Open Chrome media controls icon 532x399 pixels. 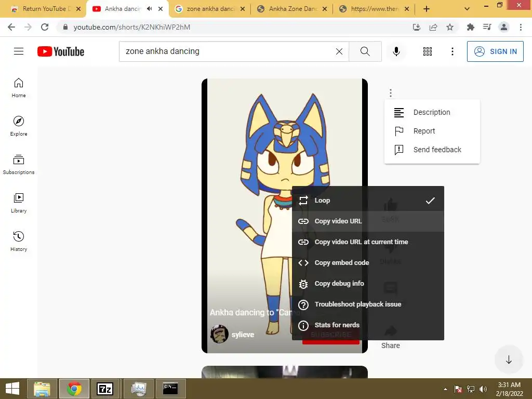pos(487,27)
